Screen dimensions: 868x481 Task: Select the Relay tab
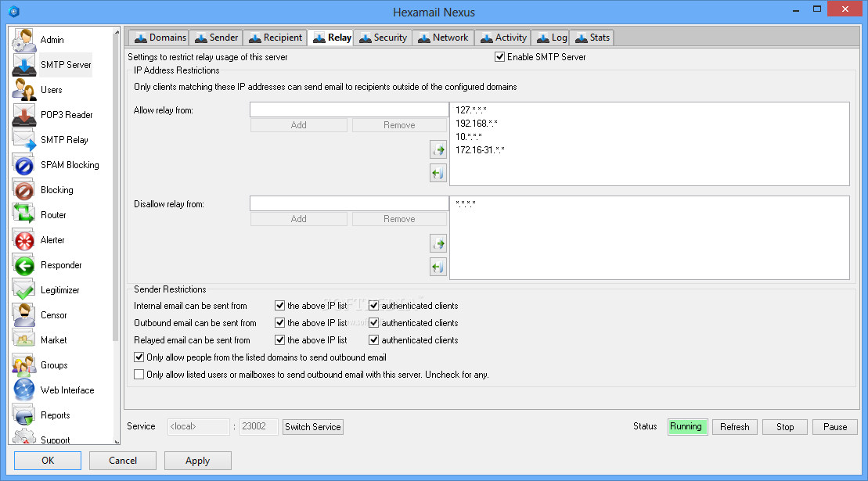pyautogui.click(x=331, y=38)
